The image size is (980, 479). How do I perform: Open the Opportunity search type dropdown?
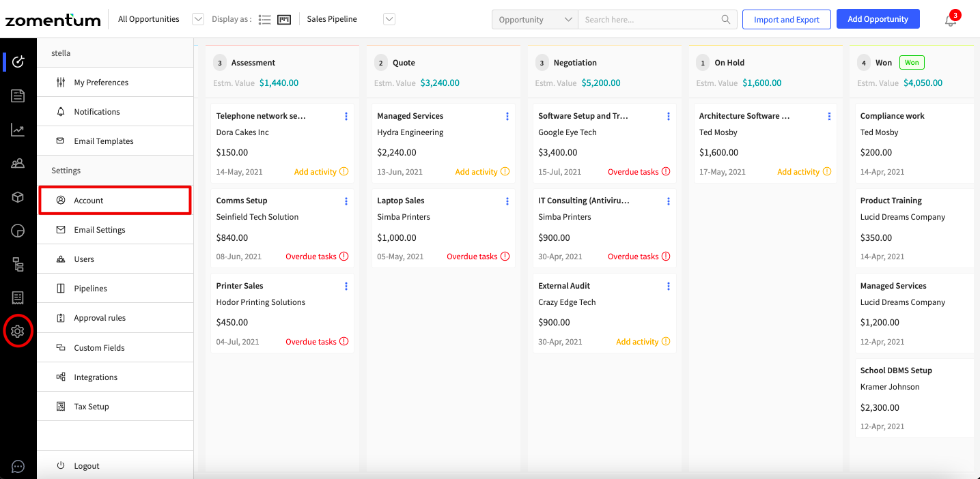pyautogui.click(x=535, y=20)
